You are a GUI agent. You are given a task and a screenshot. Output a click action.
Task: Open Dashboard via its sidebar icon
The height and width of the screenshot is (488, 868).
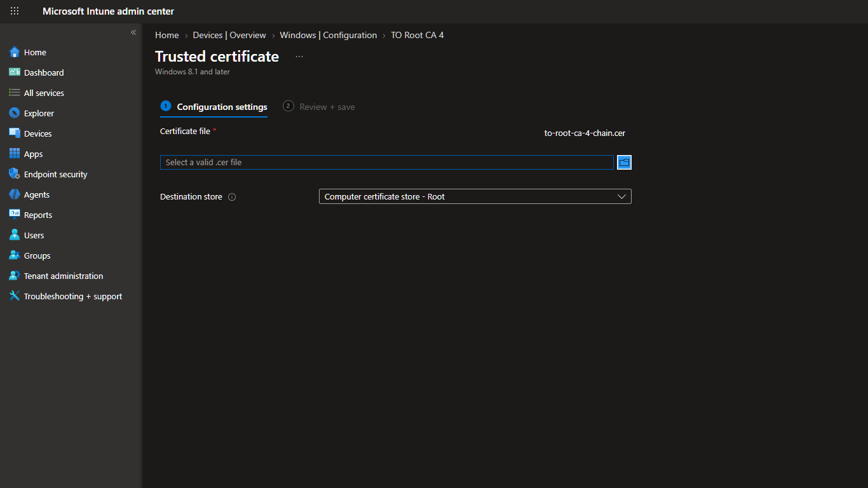(15, 72)
